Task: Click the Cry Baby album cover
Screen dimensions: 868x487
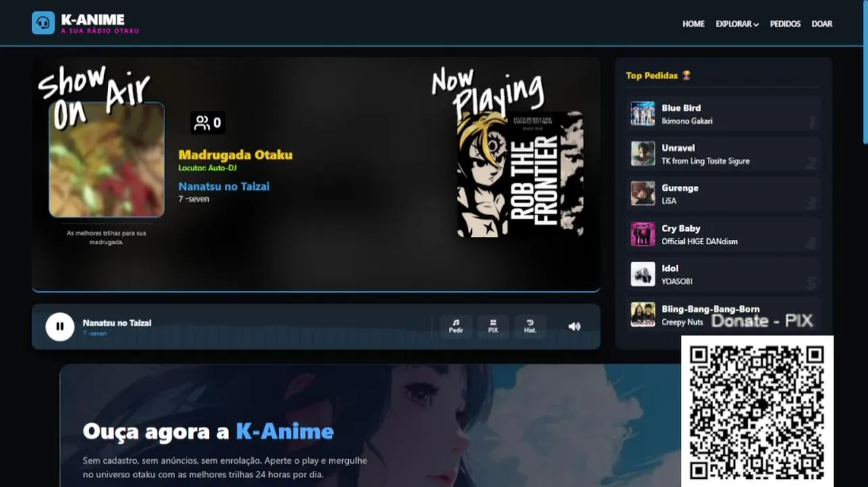Action: tap(643, 234)
